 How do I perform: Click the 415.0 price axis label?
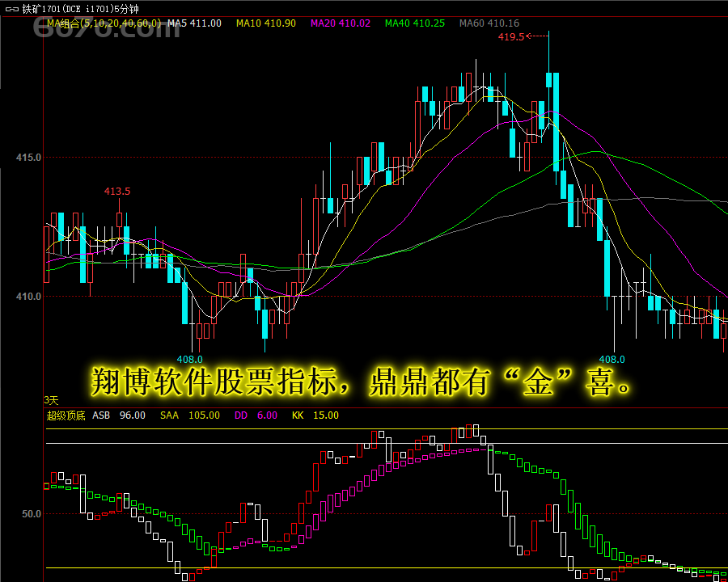click(x=28, y=158)
